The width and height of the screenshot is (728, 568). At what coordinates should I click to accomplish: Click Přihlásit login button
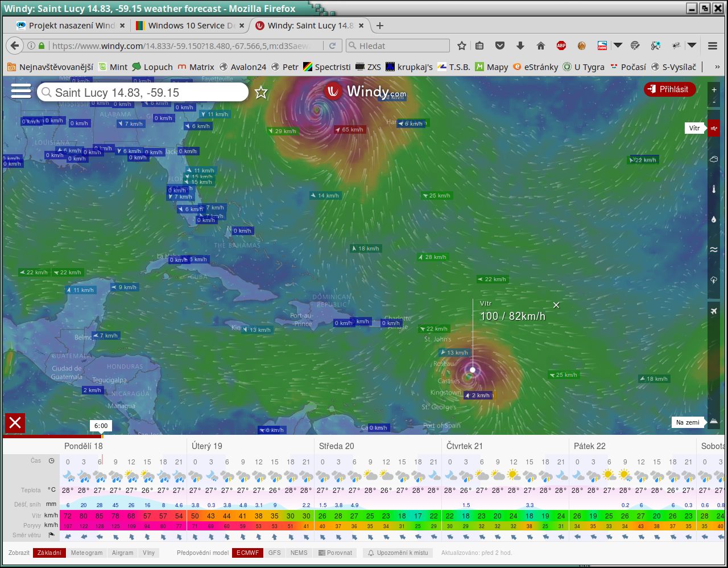pyautogui.click(x=669, y=89)
